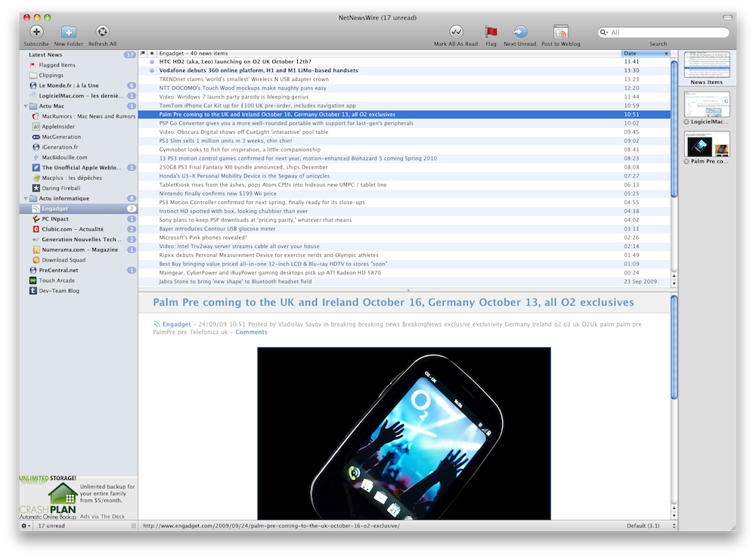The height and width of the screenshot is (558, 756).
Task: Click the Palm Pre phone image
Action: (404, 433)
